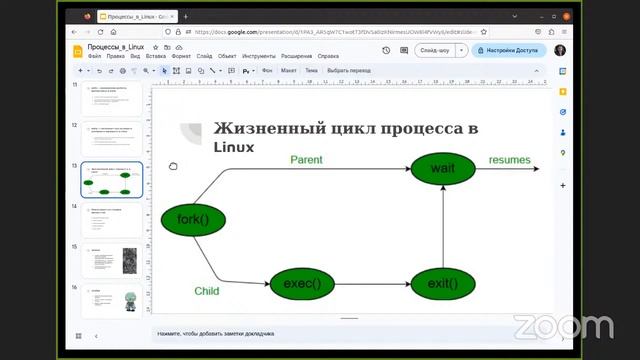Collapse the toolbar with the chevron
This screenshot has height=360, width=640.
coord(537,71)
